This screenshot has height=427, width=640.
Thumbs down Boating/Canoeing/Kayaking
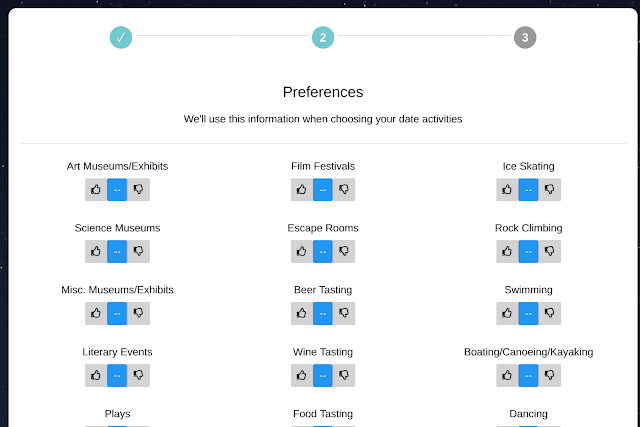click(549, 375)
